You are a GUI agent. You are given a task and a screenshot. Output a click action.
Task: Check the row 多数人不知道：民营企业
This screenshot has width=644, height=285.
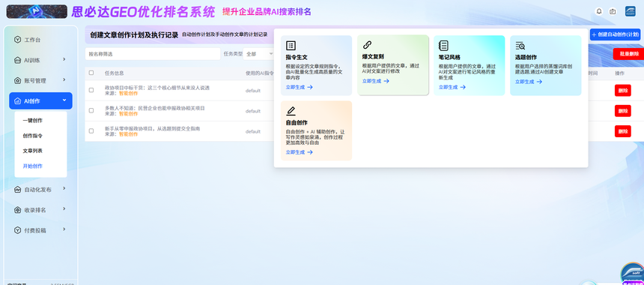pyautogui.click(x=91, y=111)
